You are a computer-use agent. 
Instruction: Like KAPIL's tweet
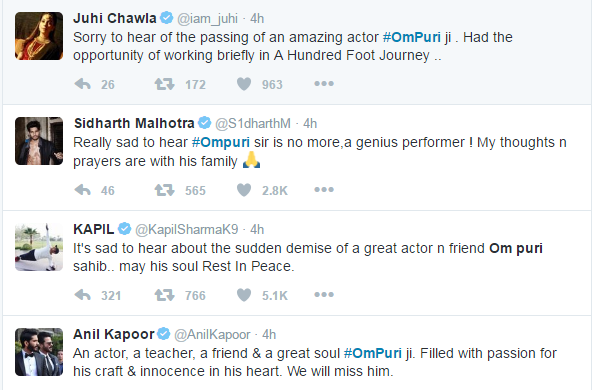coord(244,294)
